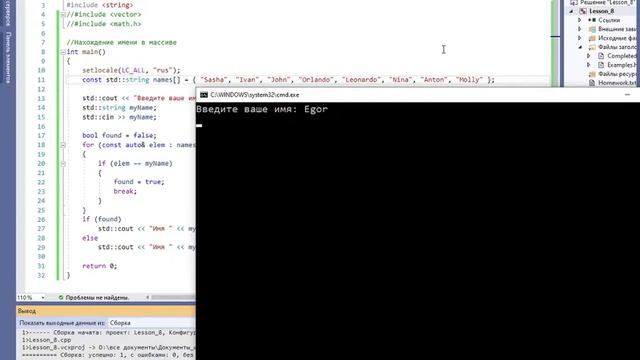Click the if (found) code line
The width and height of the screenshot is (640, 360).
pos(102,219)
